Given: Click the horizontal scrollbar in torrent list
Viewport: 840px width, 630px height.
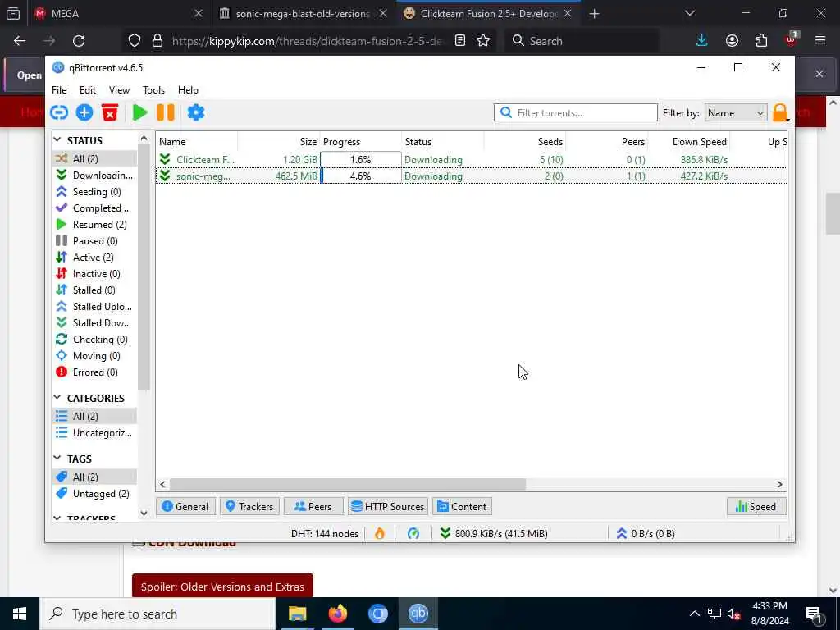Looking at the screenshot, I should (348, 484).
